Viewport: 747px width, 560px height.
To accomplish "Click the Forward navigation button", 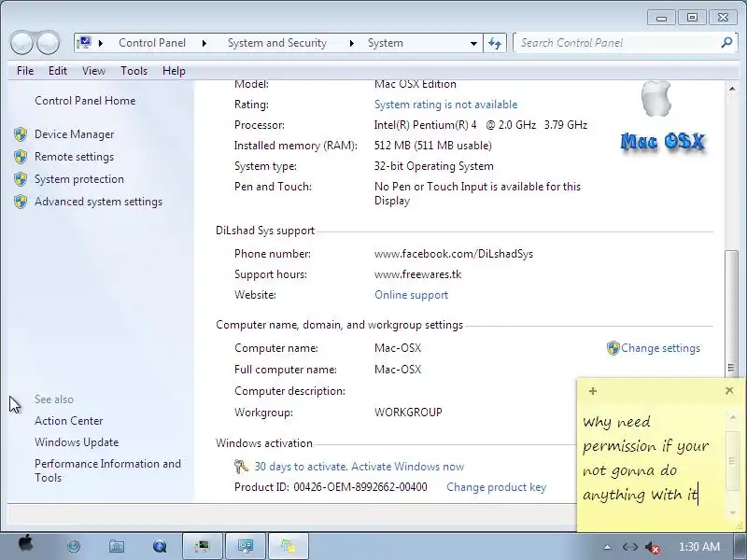I will [x=49, y=43].
